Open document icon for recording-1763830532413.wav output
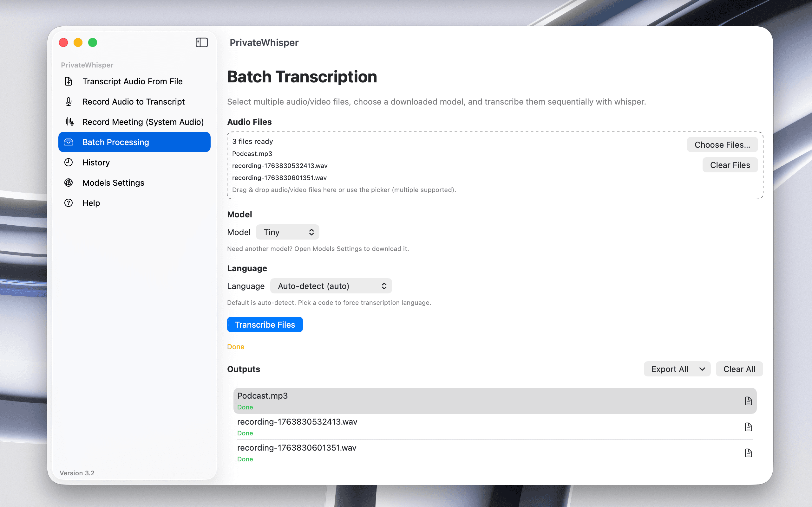This screenshot has width=812, height=507. 748,427
